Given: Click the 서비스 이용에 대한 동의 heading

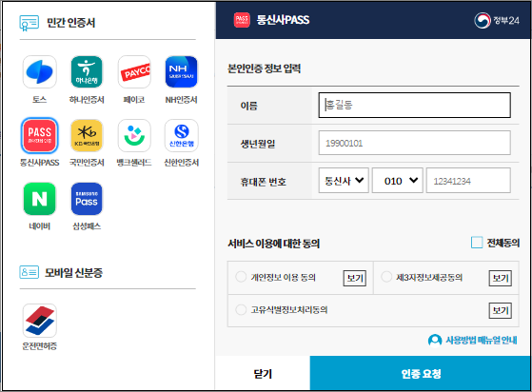Looking at the screenshot, I should 273,244.
